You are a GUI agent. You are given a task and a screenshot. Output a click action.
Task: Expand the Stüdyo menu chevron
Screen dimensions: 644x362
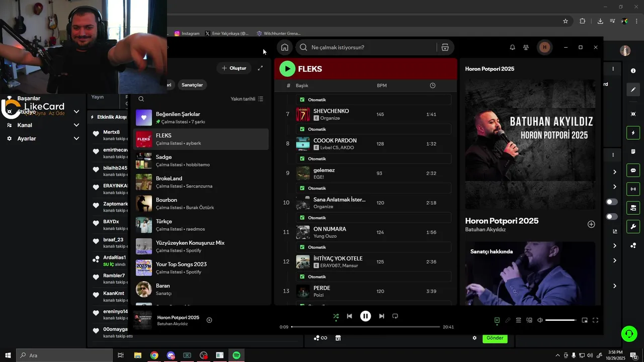[x=76, y=112]
